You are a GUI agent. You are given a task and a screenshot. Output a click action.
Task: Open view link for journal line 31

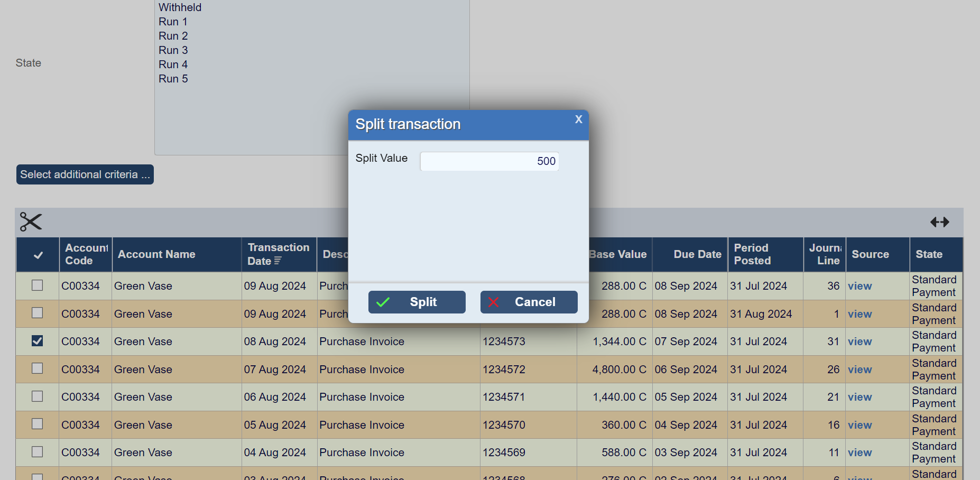click(859, 341)
